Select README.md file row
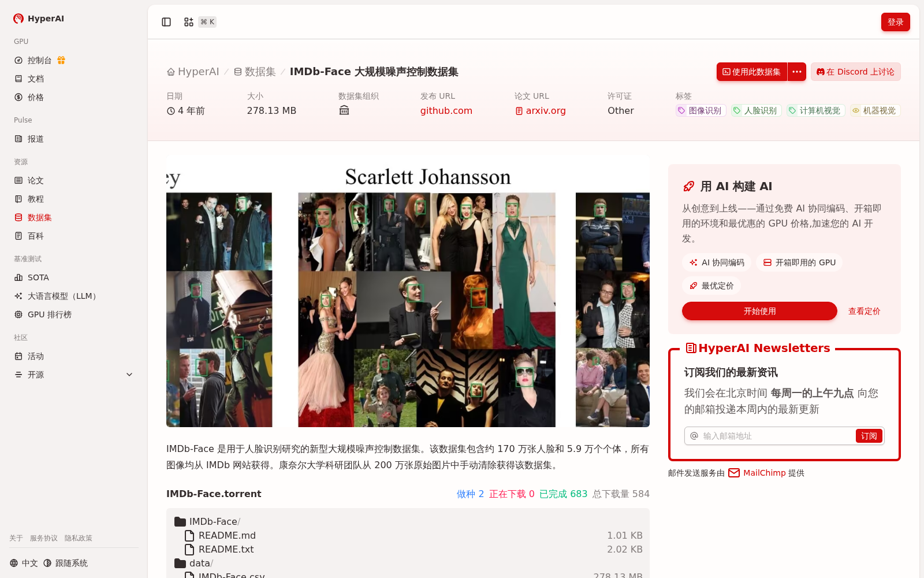The height and width of the screenshot is (578, 924). point(408,535)
